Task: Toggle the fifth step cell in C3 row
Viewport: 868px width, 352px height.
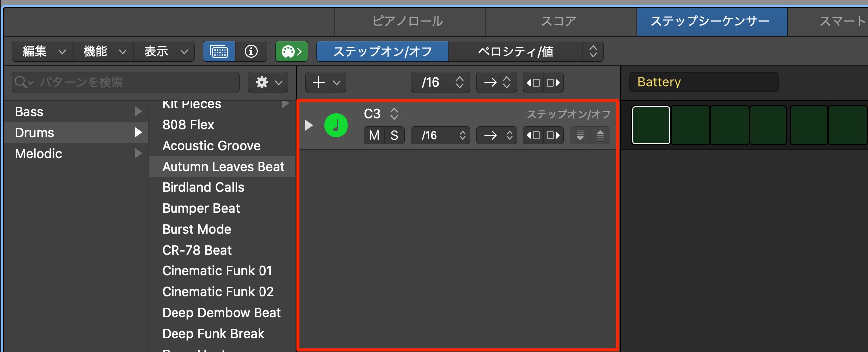Action: pos(809,125)
